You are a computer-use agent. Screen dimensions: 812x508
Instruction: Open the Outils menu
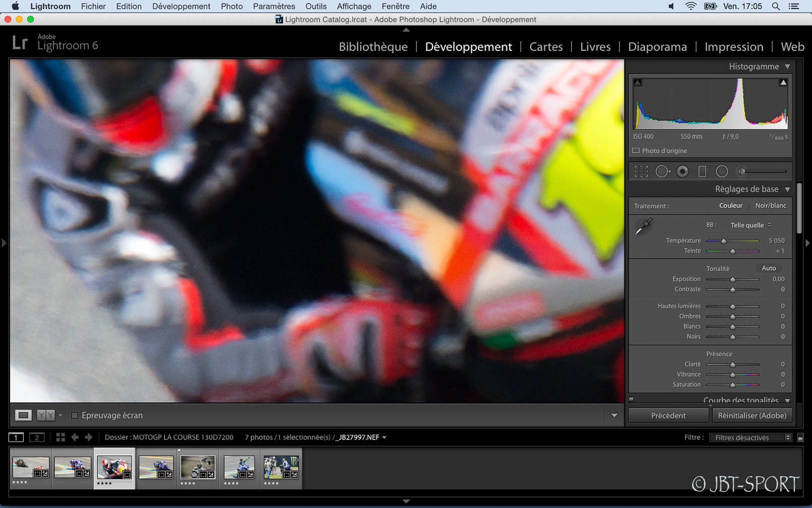tap(316, 7)
